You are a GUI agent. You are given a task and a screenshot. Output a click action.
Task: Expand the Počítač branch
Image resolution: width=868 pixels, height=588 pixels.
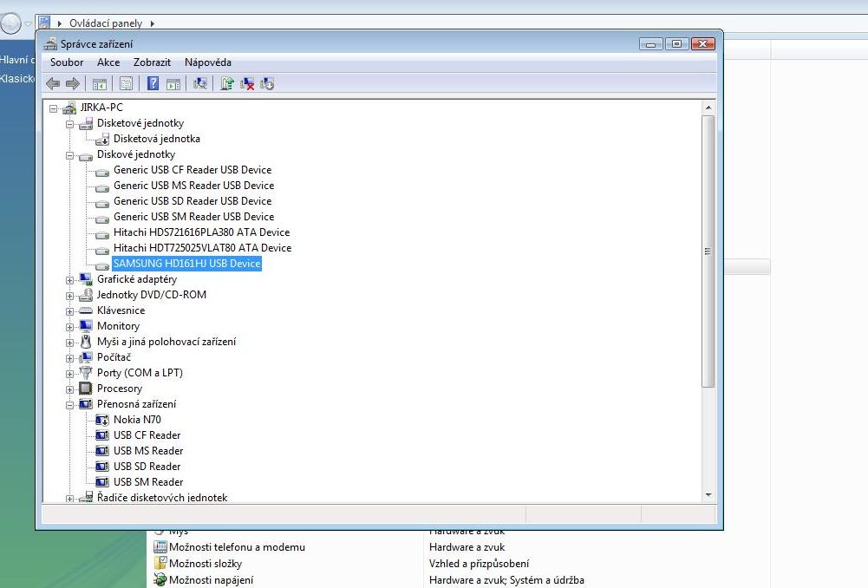[x=69, y=358]
